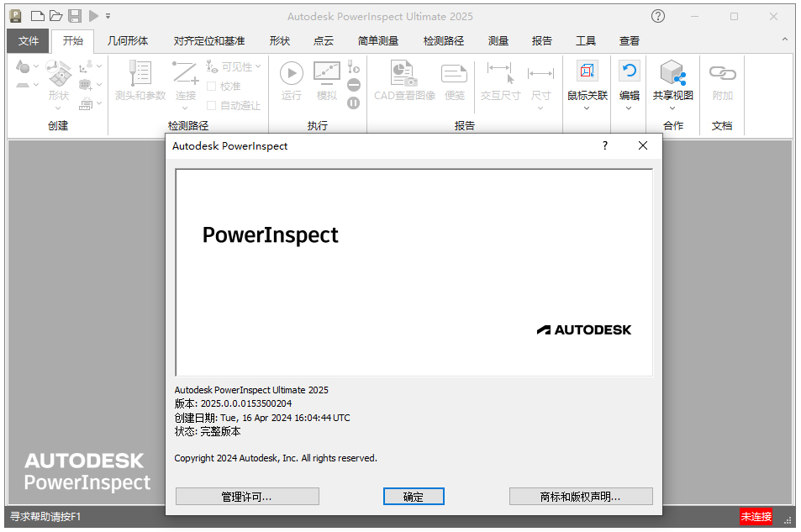The image size is (801, 532).
Task: Click the PowerInspect application logo icon
Action: (15, 16)
